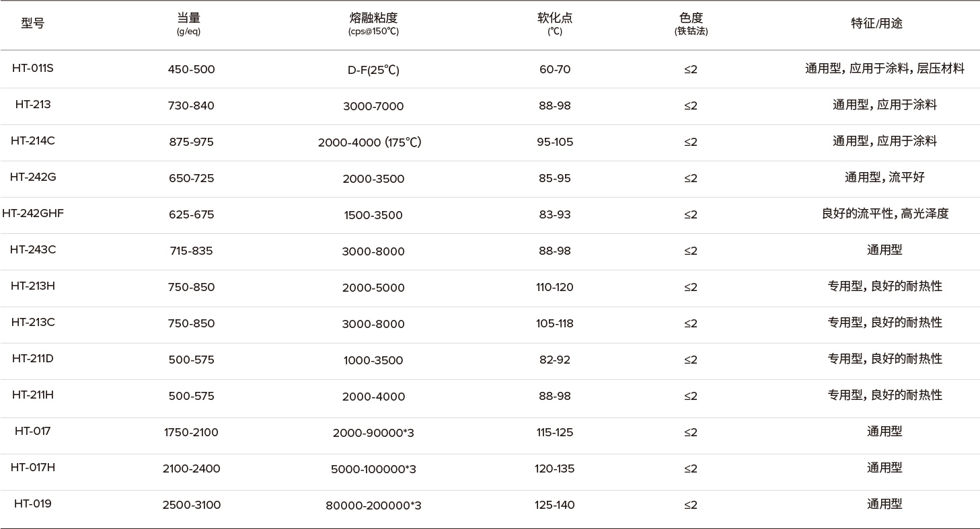This screenshot has width=980, height=529.
Task: Click viscosity value 1500-3500
Action: pos(373,215)
